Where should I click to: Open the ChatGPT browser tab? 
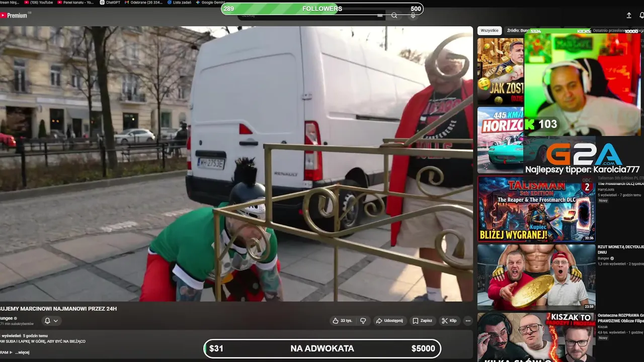[110, 3]
